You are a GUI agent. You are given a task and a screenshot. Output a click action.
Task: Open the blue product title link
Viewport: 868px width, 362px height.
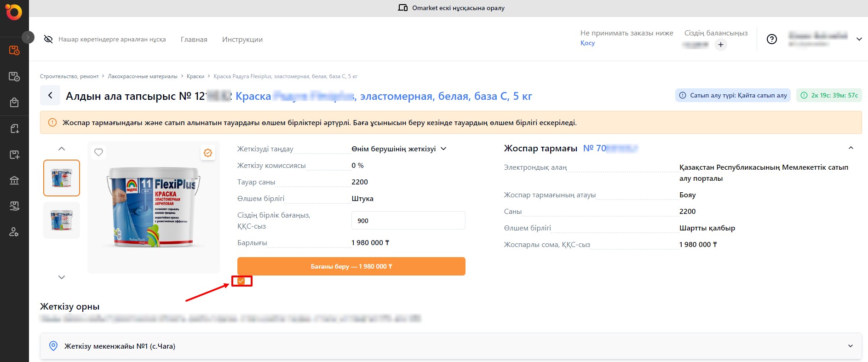click(384, 96)
